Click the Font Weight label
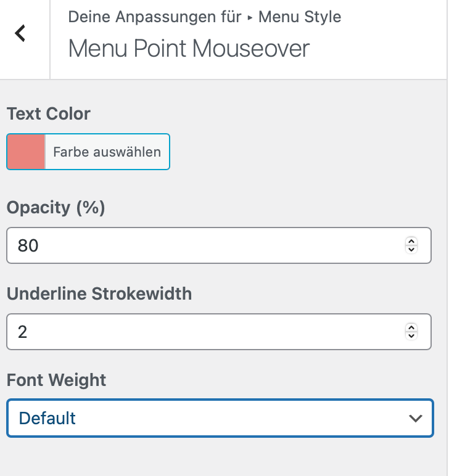449x476 pixels. [57, 380]
